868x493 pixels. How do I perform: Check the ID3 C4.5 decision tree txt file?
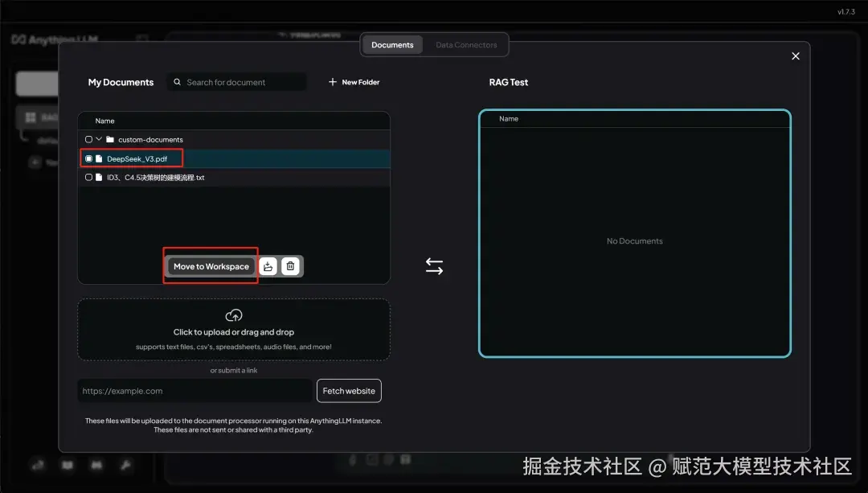pos(88,177)
